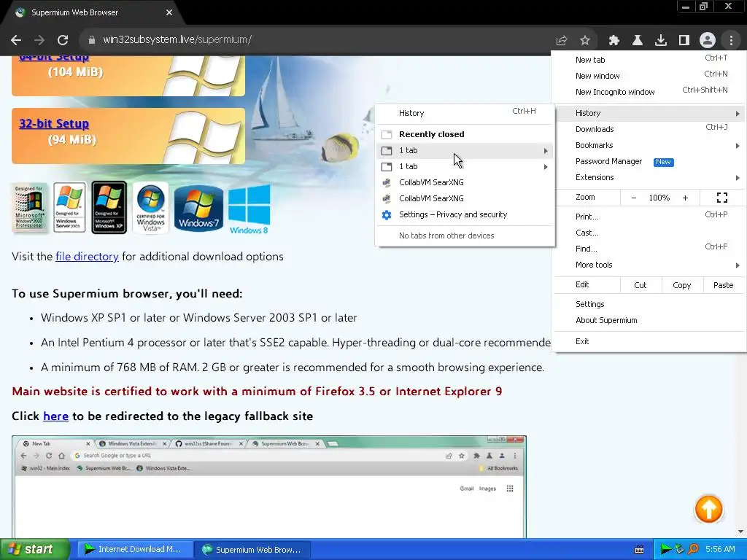Image resolution: width=747 pixels, height=560 pixels.
Task: Open Password Manager menu entry
Action: click(x=649, y=161)
